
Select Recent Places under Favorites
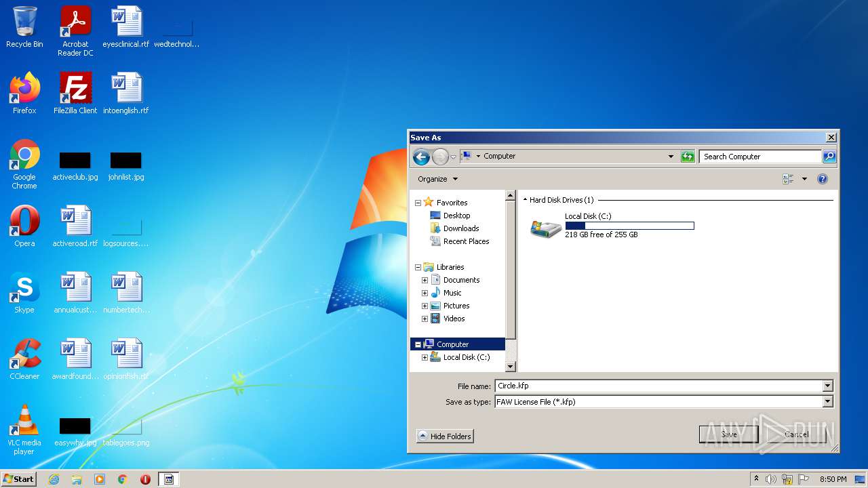click(466, 241)
